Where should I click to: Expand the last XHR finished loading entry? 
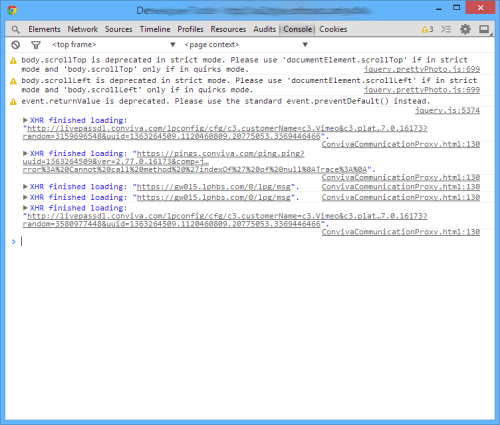[x=25, y=208]
